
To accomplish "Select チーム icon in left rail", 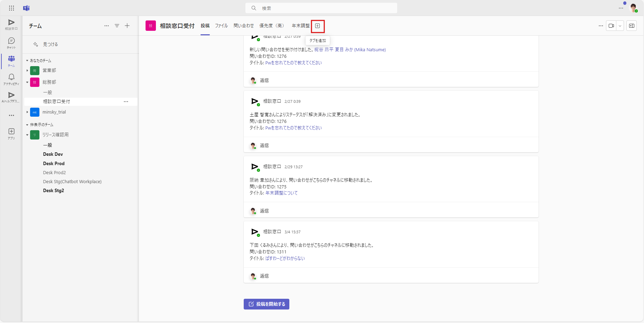I will point(11,61).
